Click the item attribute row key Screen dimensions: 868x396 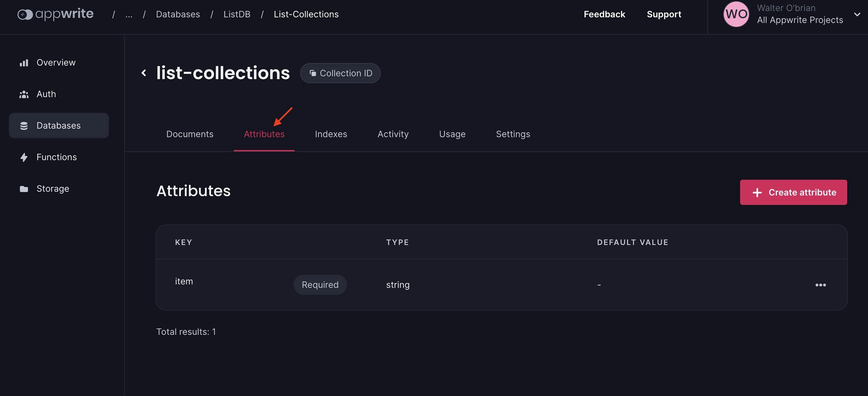(184, 281)
